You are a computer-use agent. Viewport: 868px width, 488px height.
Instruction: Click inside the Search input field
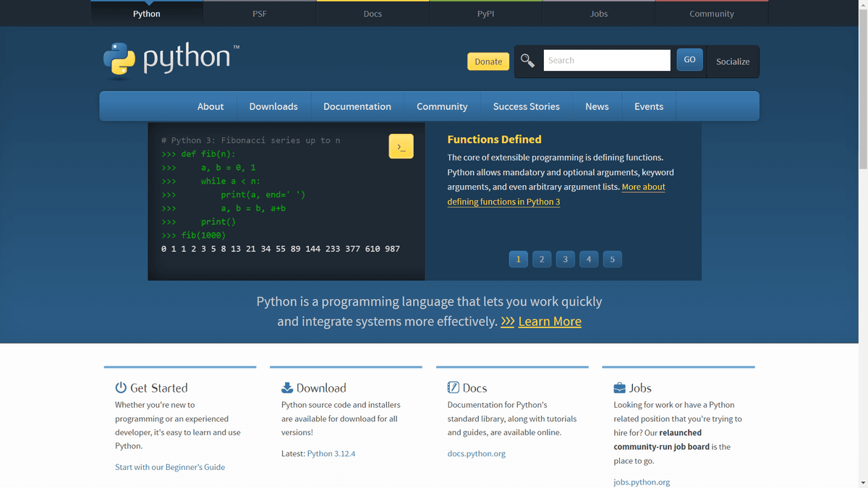(x=606, y=60)
